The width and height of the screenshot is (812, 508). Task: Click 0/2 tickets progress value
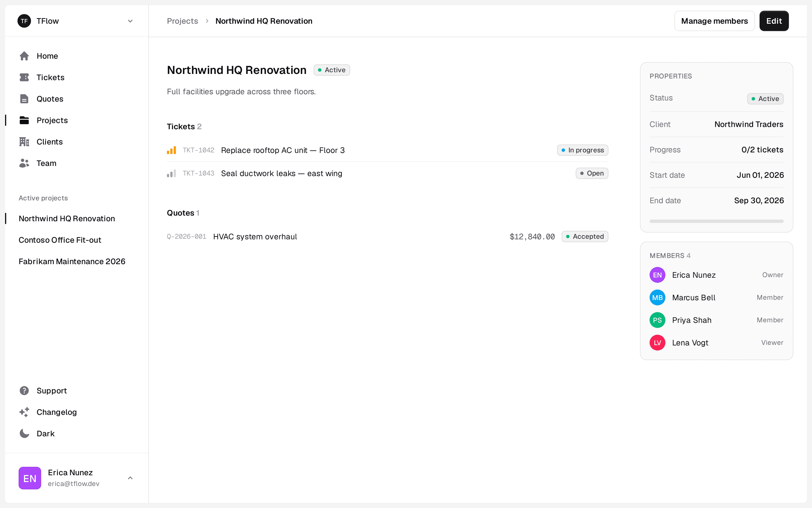tap(762, 150)
